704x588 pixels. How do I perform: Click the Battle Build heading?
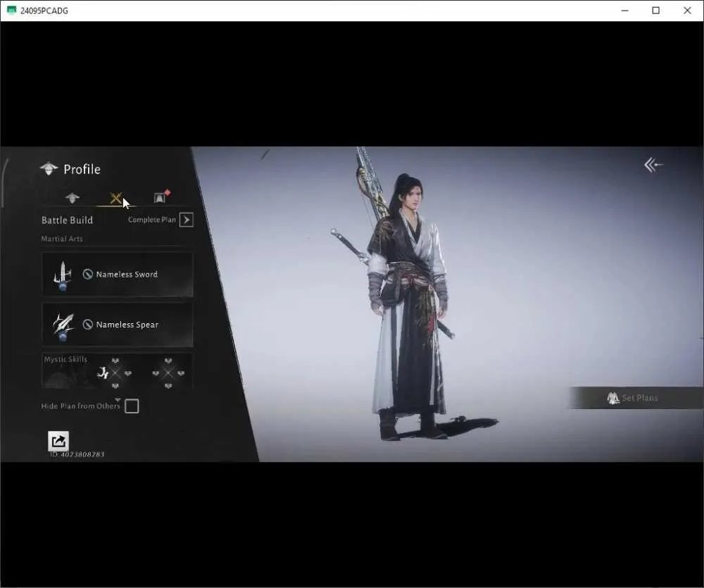tap(68, 220)
